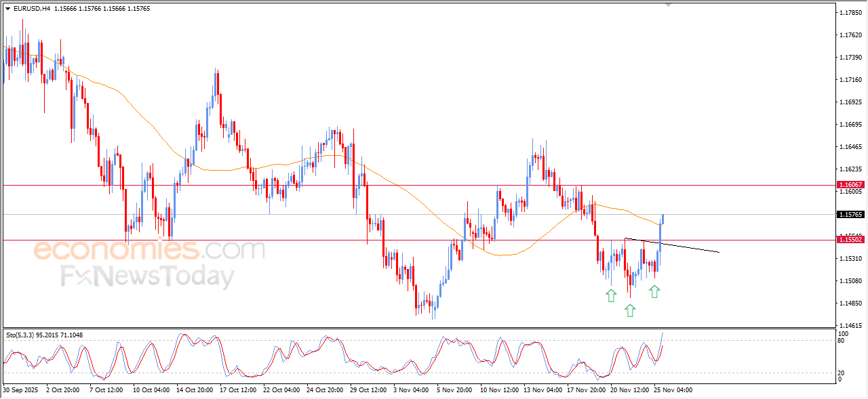This screenshot has width=868, height=399.
Task: Click the rightmost green up arrow
Action: point(654,291)
